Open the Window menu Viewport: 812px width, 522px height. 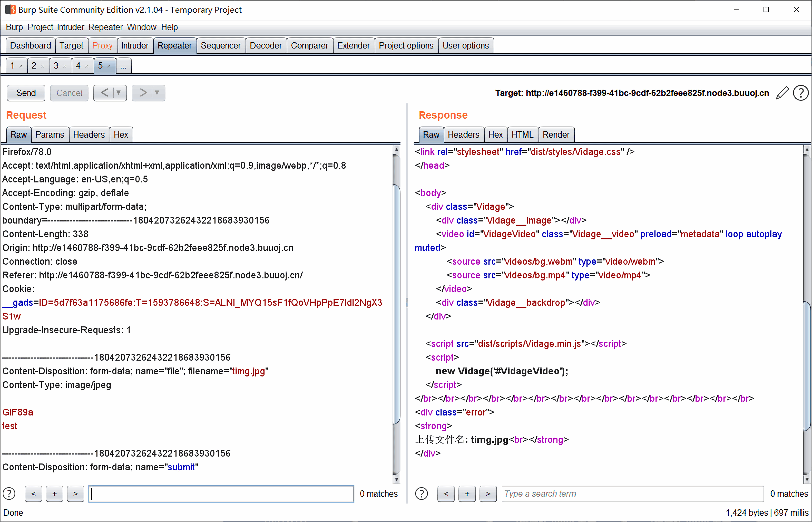point(141,27)
